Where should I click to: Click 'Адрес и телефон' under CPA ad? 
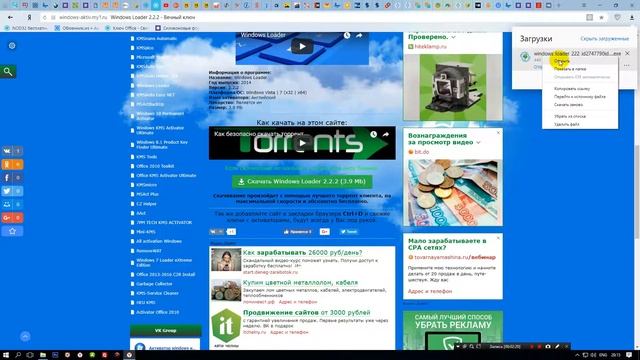click(x=430, y=291)
